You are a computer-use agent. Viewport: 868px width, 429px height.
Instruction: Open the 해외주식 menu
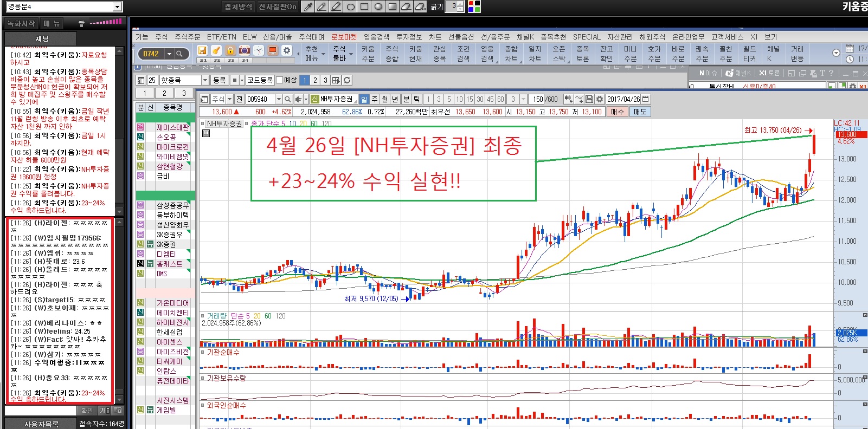(652, 37)
